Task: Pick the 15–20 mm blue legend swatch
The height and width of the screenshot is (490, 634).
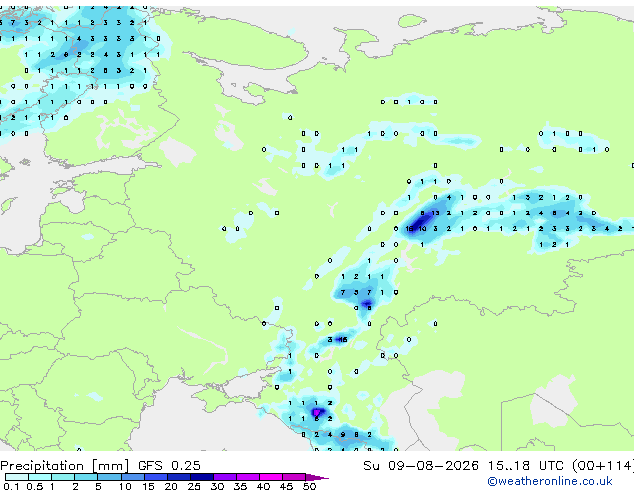Action: pyautogui.click(x=155, y=477)
